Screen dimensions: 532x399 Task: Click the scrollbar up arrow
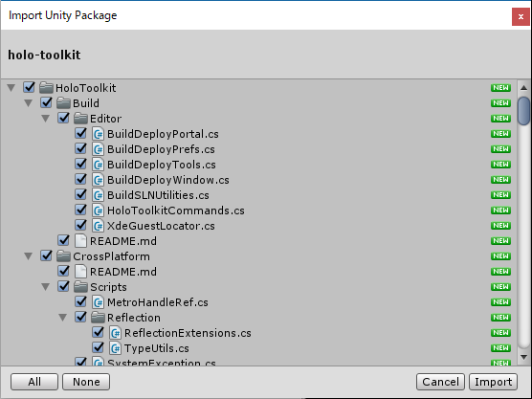coord(523,88)
